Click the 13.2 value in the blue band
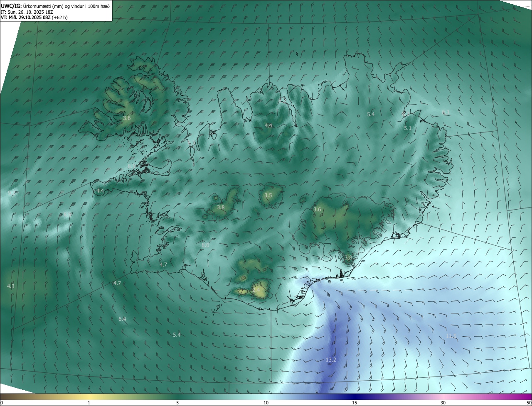 click(331, 360)
